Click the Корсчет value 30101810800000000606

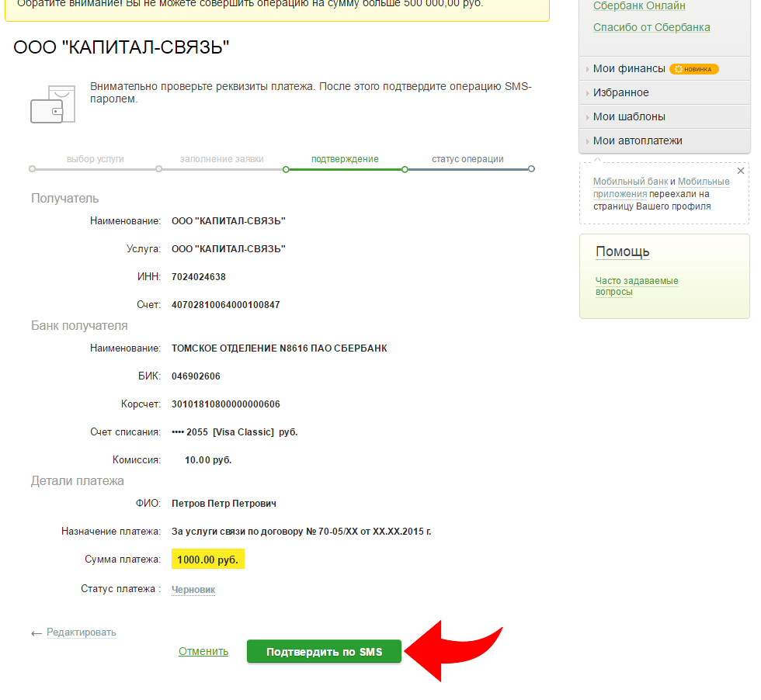click(x=226, y=404)
